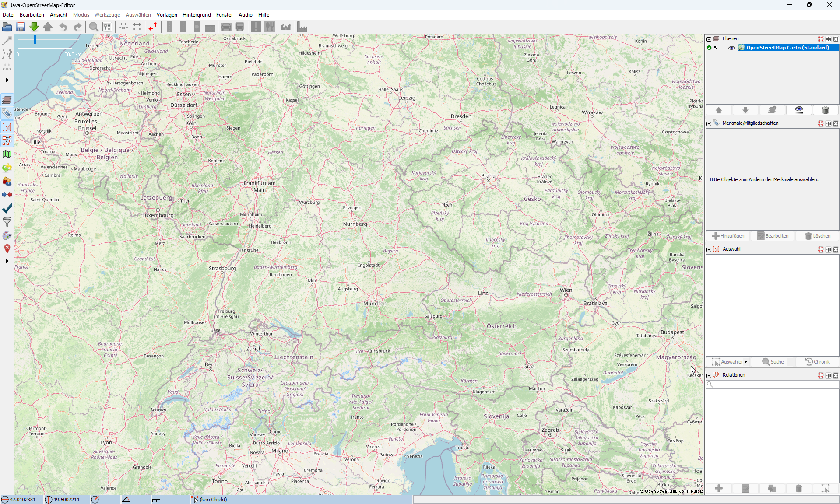This screenshot has height=504, width=840.
Task: Open the Hintergrund menu
Action: 197,15
